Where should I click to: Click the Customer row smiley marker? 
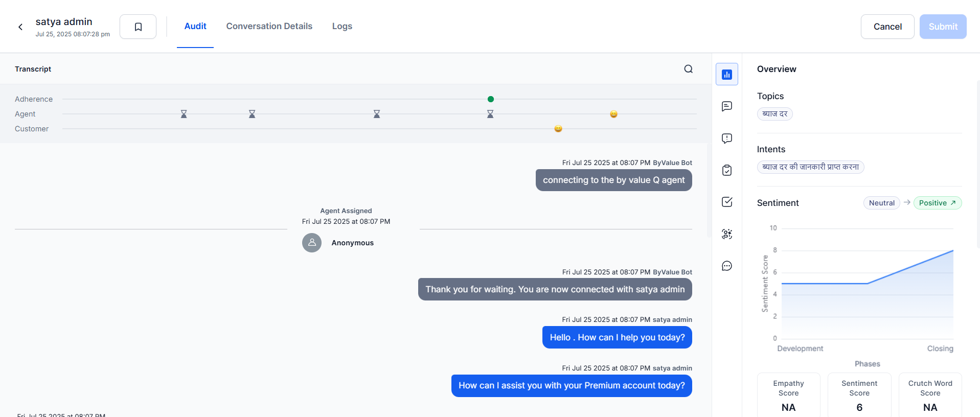coord(558,129)
